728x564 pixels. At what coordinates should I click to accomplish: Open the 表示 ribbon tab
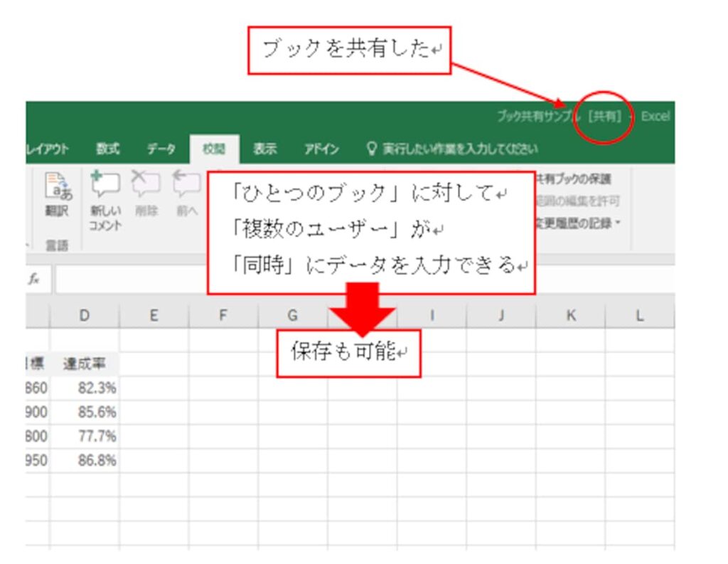point(264,149)
